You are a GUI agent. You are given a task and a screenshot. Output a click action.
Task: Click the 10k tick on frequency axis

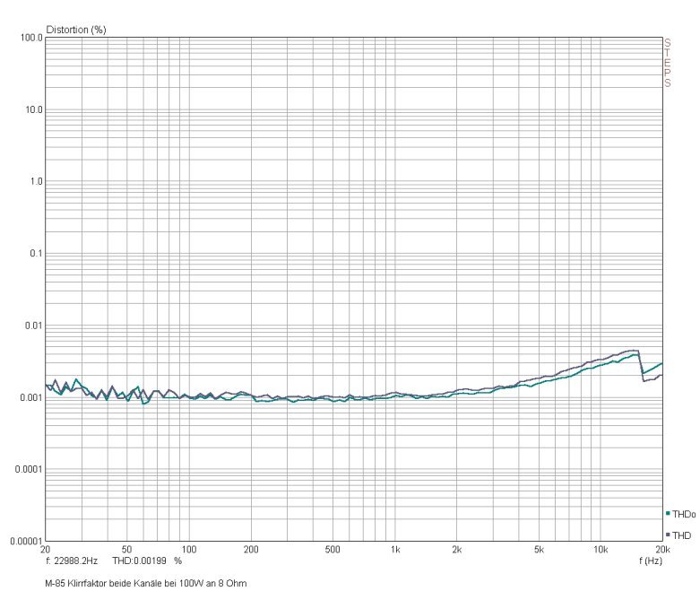[x=600, y=550]
